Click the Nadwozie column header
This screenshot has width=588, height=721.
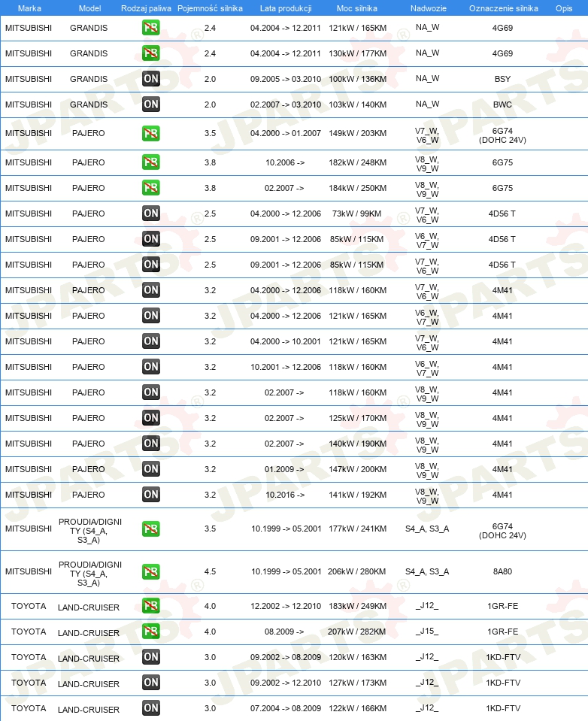pos(428,8)
